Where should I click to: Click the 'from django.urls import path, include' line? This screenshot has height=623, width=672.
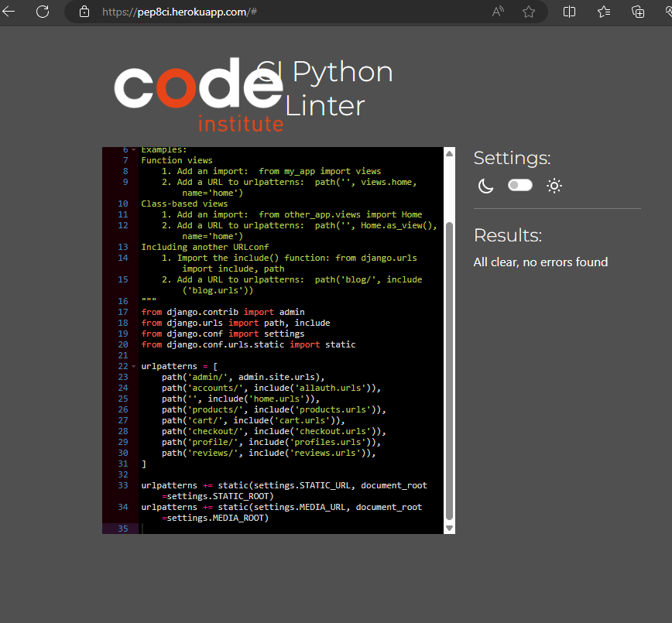(235, 323)
